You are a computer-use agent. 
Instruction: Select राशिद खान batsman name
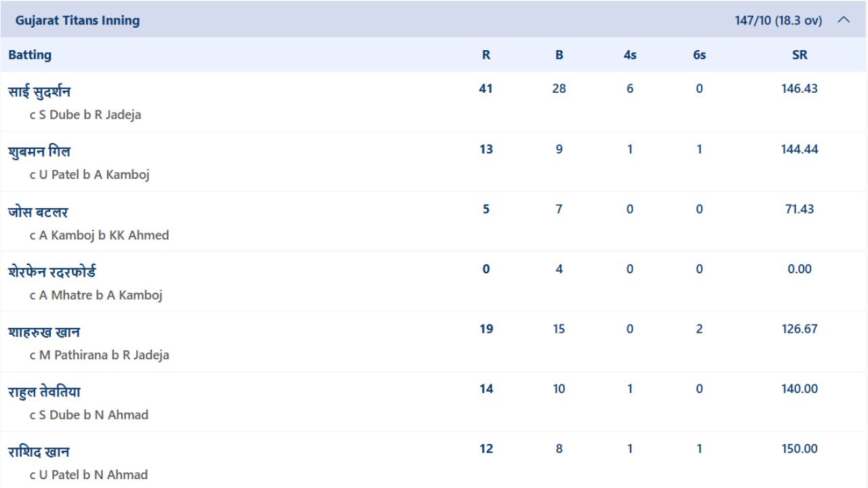pos(39,451)
